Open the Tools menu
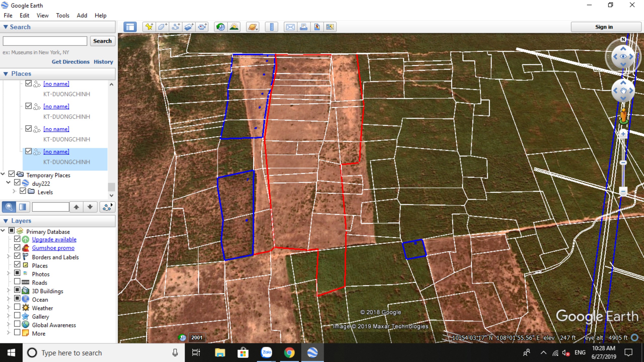644x362 pixels. pyautogui.click(x=62, y=16)
